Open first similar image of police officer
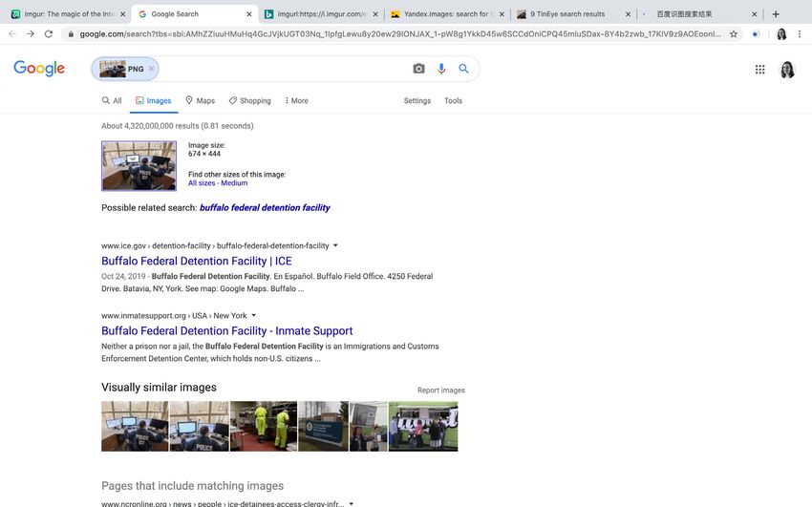812x507 pixels. (135, 426)
